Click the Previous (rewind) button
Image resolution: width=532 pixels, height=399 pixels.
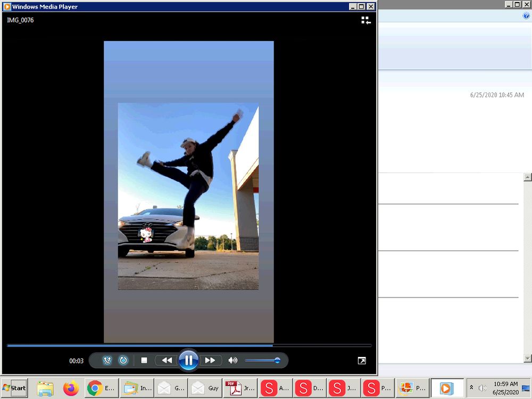pyautogui.click(x=167, y=360)
